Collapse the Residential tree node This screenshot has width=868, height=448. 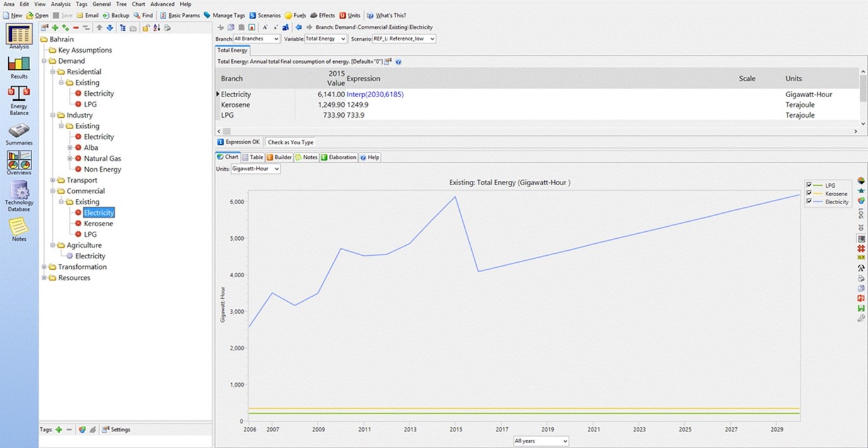tap(53, 72)
